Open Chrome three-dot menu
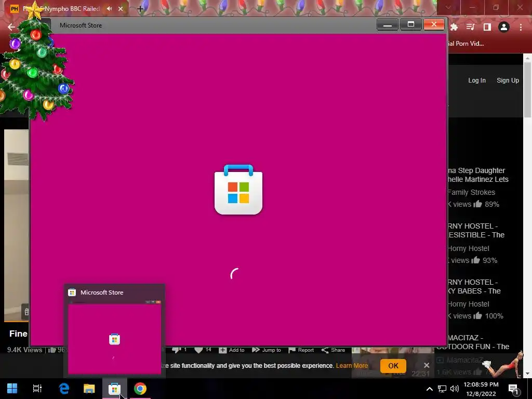The width and height of the screenshot is (532, 399). 521,27
